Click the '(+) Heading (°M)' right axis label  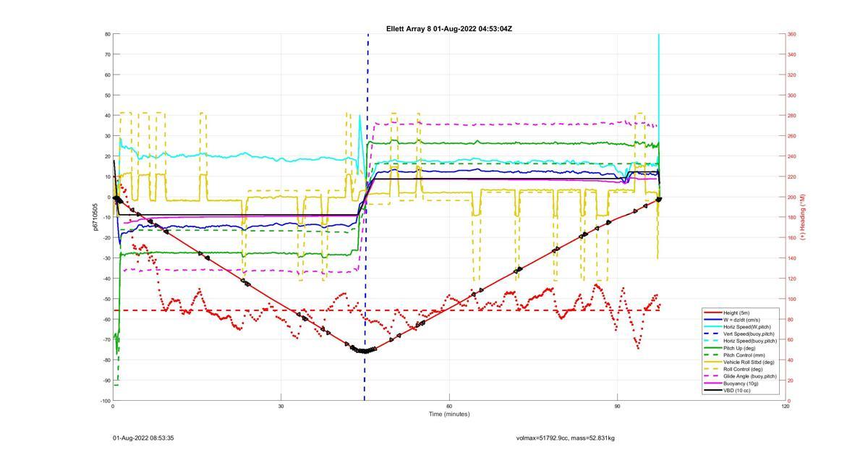coord(804,217)
